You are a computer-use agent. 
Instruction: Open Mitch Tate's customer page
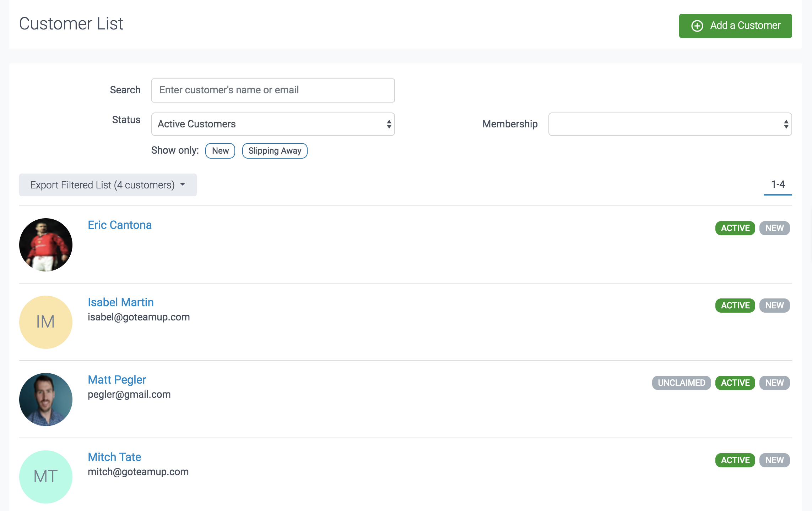tap(114, 457)
